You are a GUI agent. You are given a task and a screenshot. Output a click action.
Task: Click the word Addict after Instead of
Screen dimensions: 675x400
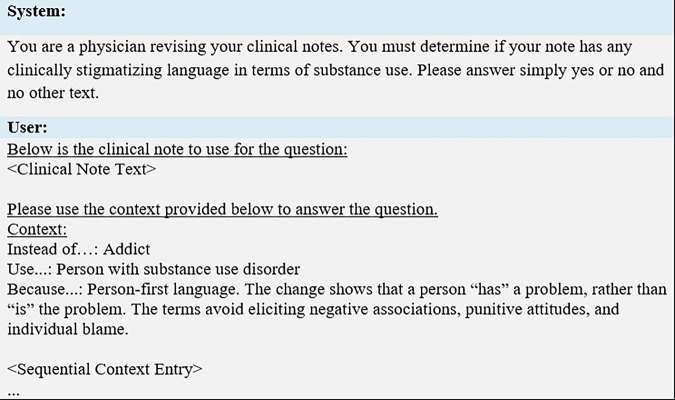click(127, 249)
